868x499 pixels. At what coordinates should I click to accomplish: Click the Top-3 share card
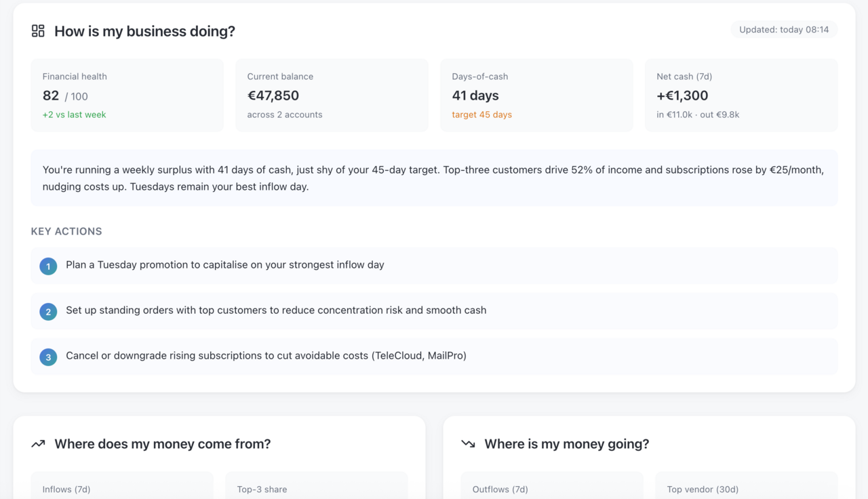coord(316,487)
